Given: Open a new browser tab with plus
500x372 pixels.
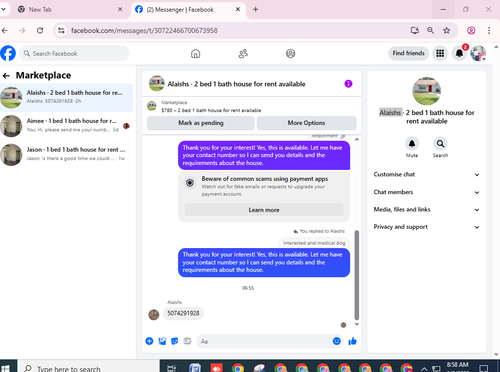Looking at the screenshot, I should point(255,9).
